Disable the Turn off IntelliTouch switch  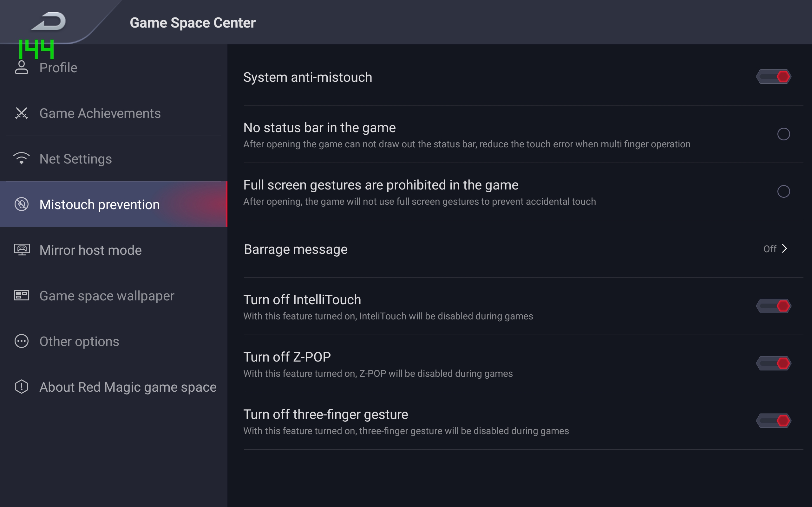pos(774,306)
